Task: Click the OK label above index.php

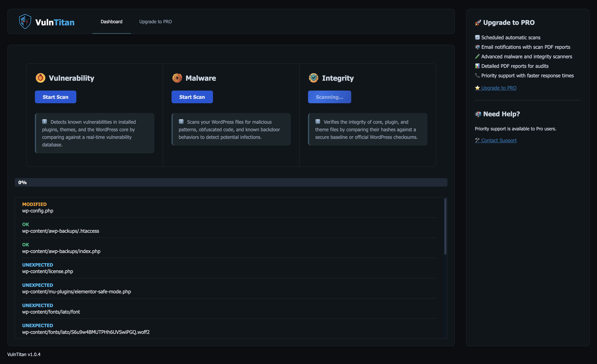Action: tap(25, 245)
